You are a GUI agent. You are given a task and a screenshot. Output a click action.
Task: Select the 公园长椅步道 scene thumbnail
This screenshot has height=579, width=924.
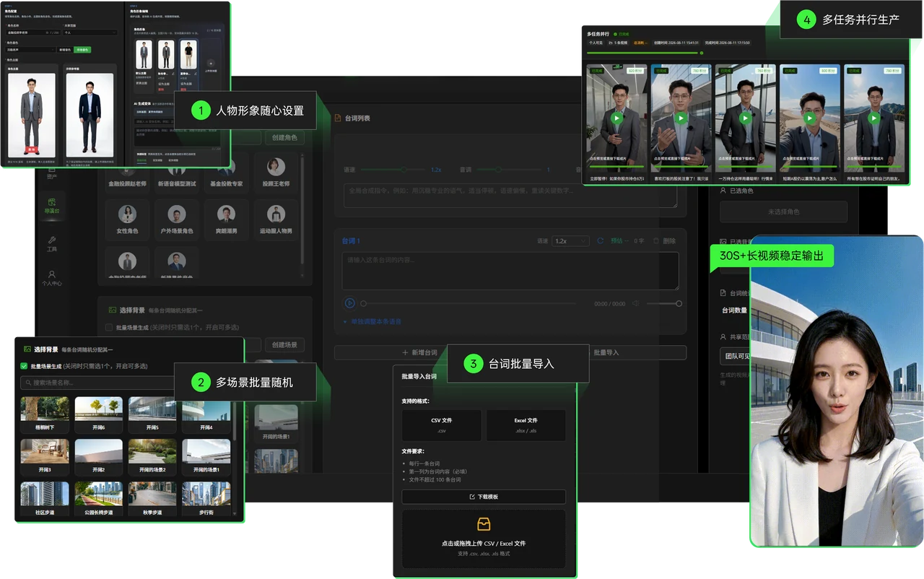99,495
